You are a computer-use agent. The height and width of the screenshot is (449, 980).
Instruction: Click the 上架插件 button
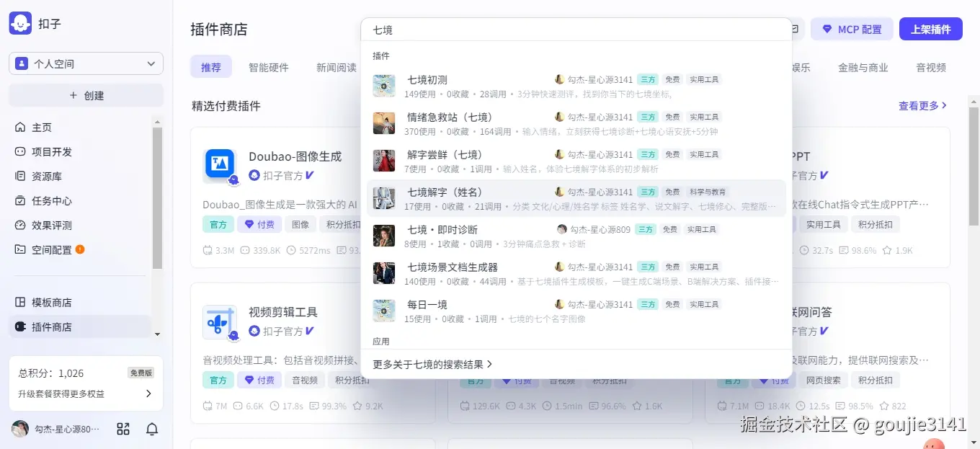(930, 29)
